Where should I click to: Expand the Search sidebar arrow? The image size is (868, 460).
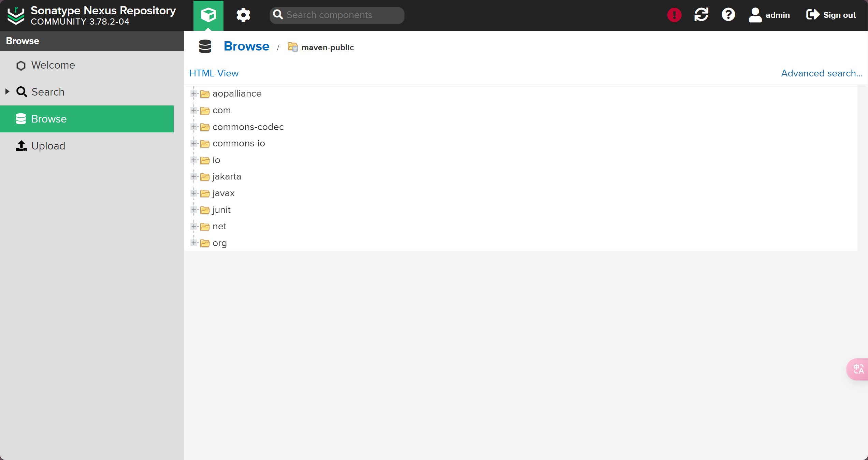pyautogui.click(x=7, y=91)
